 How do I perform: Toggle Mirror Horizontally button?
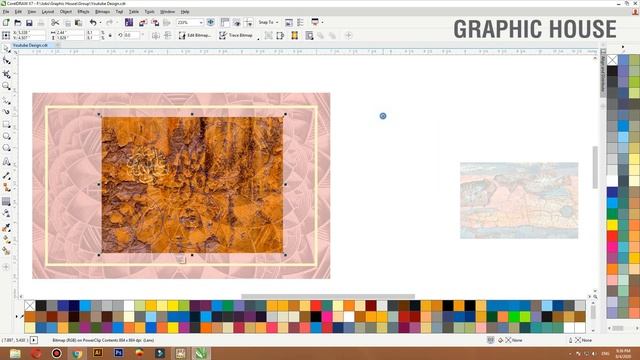(156, 36)
